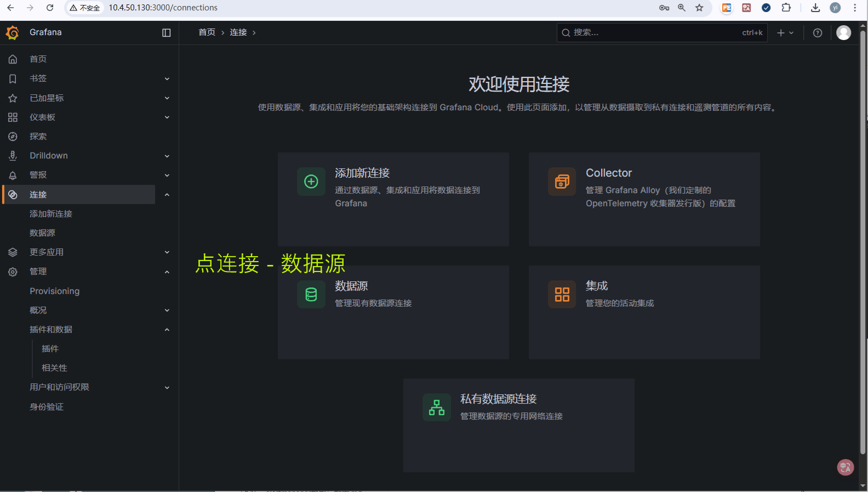Screen dimensions: 868x492
Task: Click the Explore (探索) compass icon
Action: tap(13, 137)
